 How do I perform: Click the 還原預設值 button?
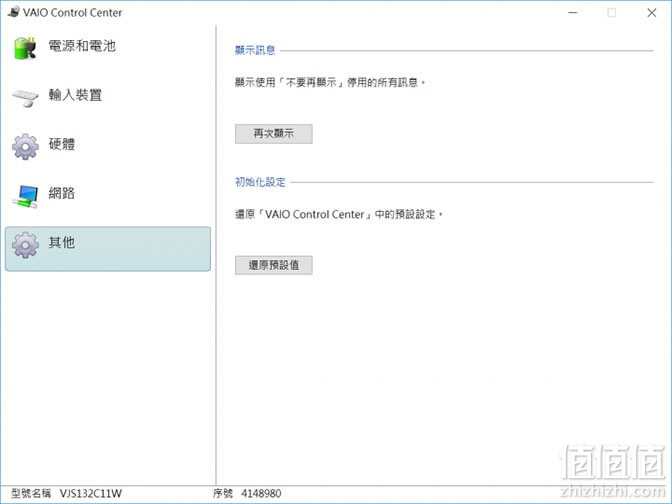tap(273, 265)
